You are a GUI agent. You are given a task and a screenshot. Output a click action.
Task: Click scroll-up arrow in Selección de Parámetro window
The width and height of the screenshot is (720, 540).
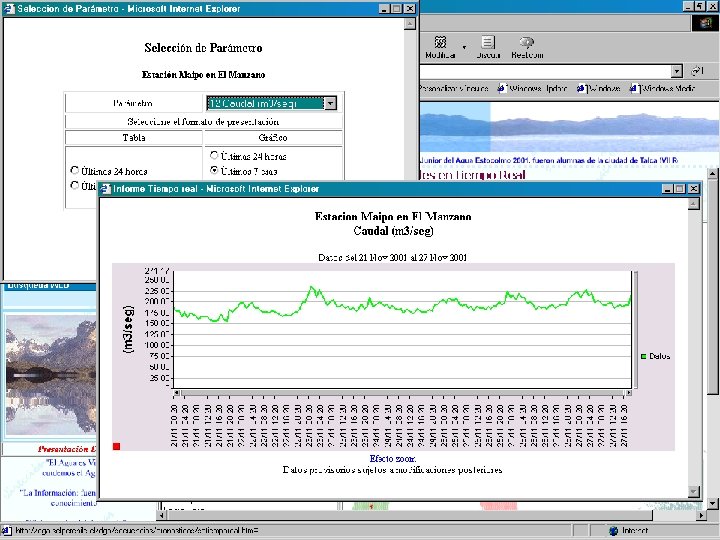coord(410,24)
